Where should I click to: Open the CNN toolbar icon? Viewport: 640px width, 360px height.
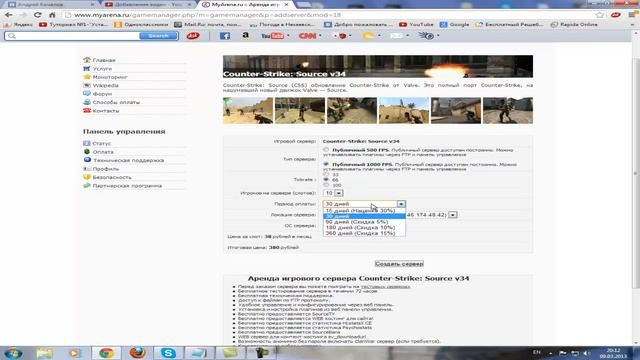pyautogui.click(x=308, y=36)
